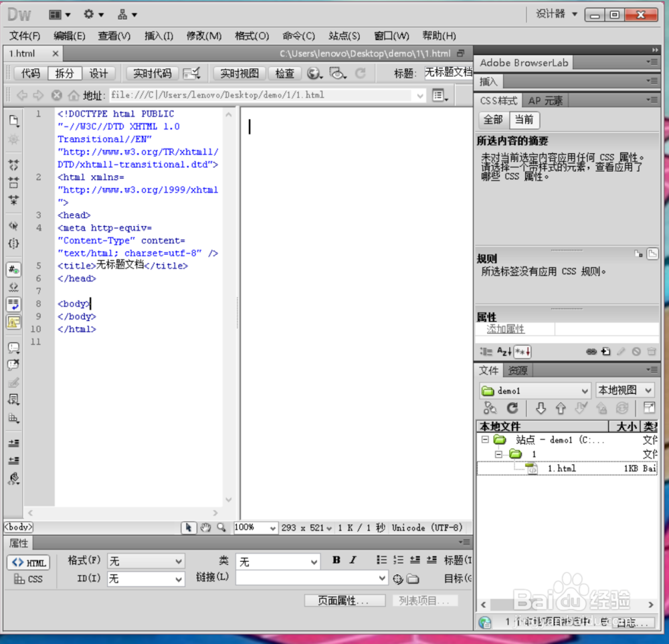Click the Indent Code icon in coding toolbar
The width and height of the screenshot is (669, 644).
point(13,443)
